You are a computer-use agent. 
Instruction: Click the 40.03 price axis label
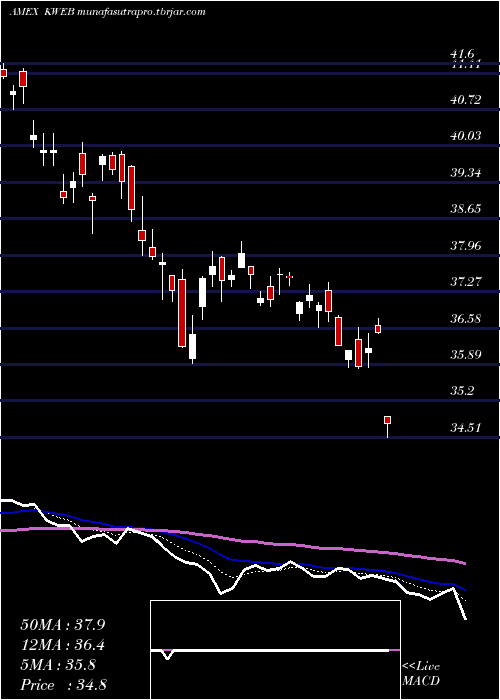click(466, 136)
